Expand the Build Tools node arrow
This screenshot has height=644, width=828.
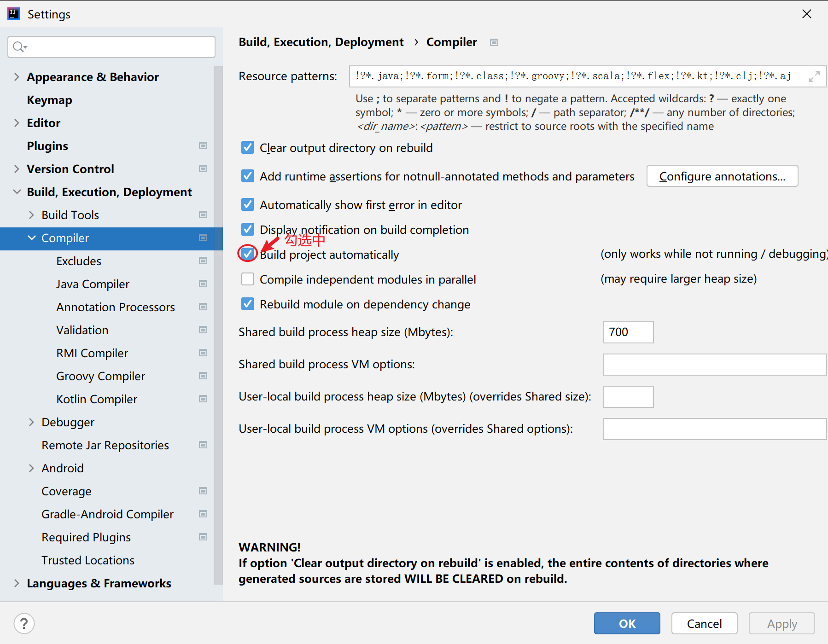pos(31,215)
